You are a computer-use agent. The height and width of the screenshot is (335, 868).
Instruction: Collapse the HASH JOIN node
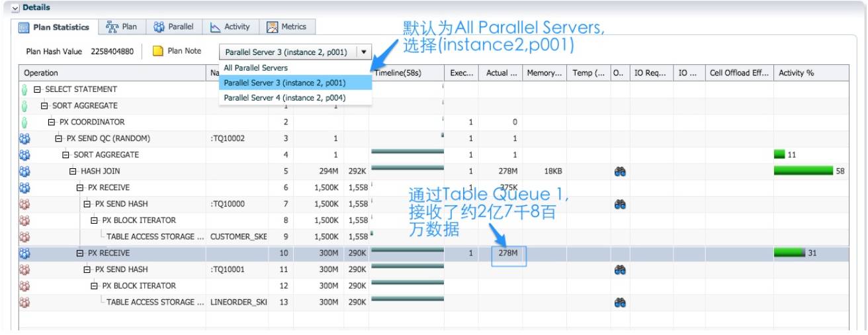point(73,171)
